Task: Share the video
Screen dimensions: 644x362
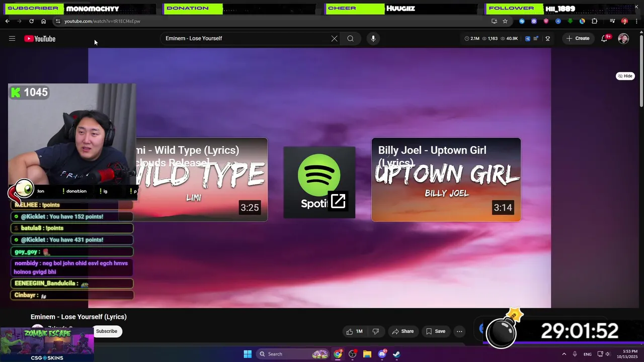Action: (403, 331)
